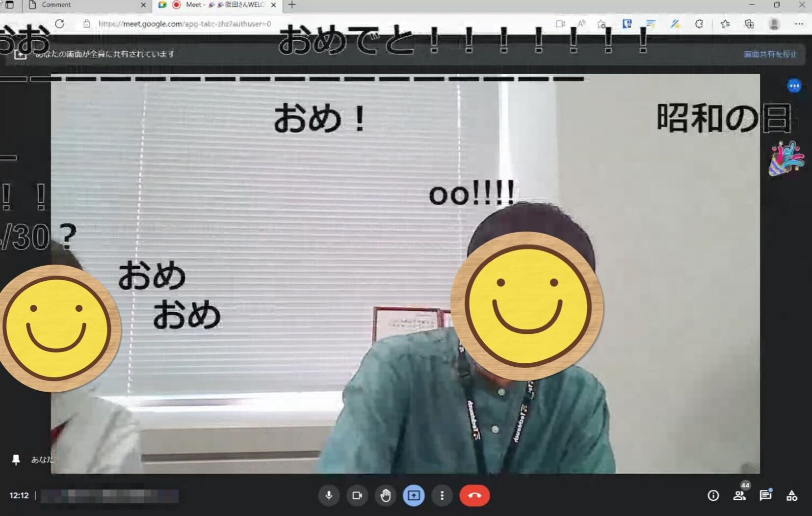Turn off the camera in Meet

coord(357,495)
